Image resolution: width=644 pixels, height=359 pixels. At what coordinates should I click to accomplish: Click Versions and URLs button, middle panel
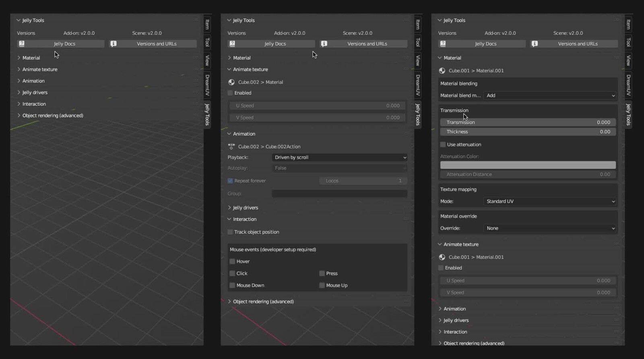(x=363, y=43)
